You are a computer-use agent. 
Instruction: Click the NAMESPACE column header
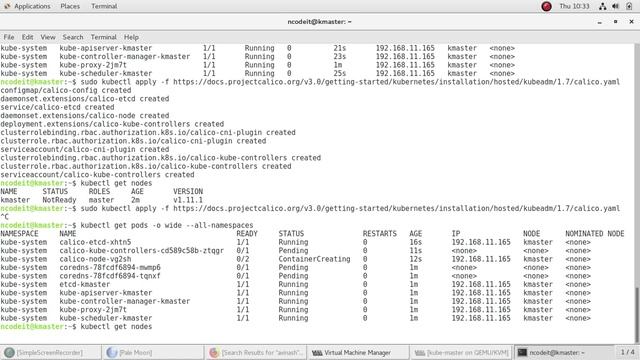tap(19, 234)
